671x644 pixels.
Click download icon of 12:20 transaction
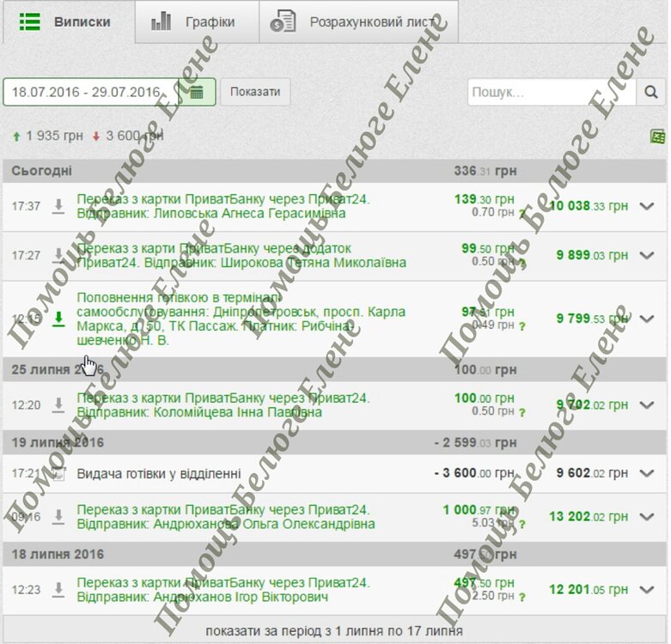click(x=58, y=404)
